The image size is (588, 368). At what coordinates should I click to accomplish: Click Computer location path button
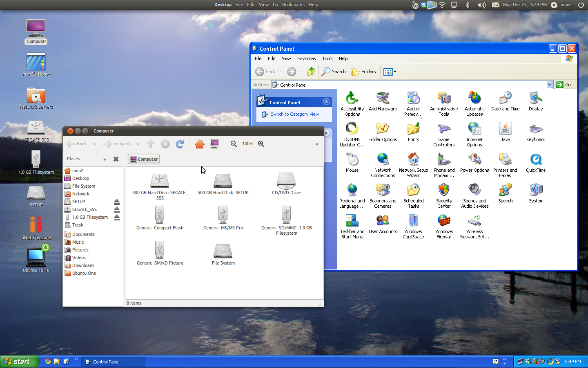pos(144,159)
